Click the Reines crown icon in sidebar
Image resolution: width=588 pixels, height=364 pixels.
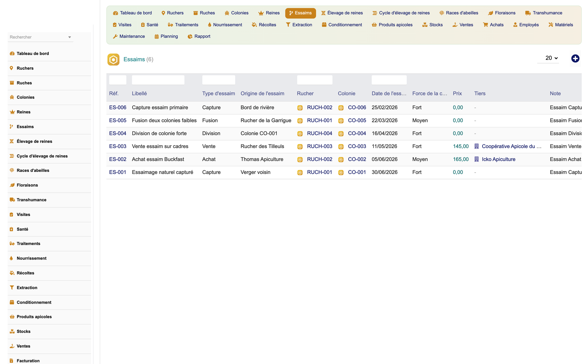pos(12,112)
